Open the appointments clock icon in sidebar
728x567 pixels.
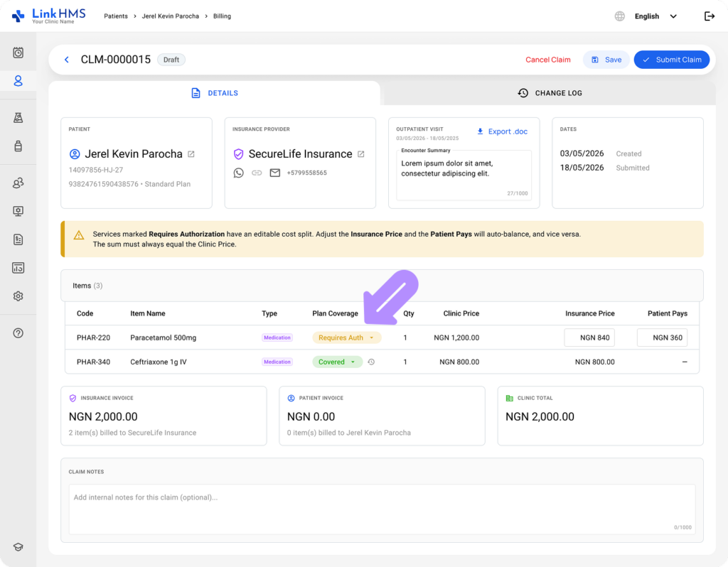[18, 53]
